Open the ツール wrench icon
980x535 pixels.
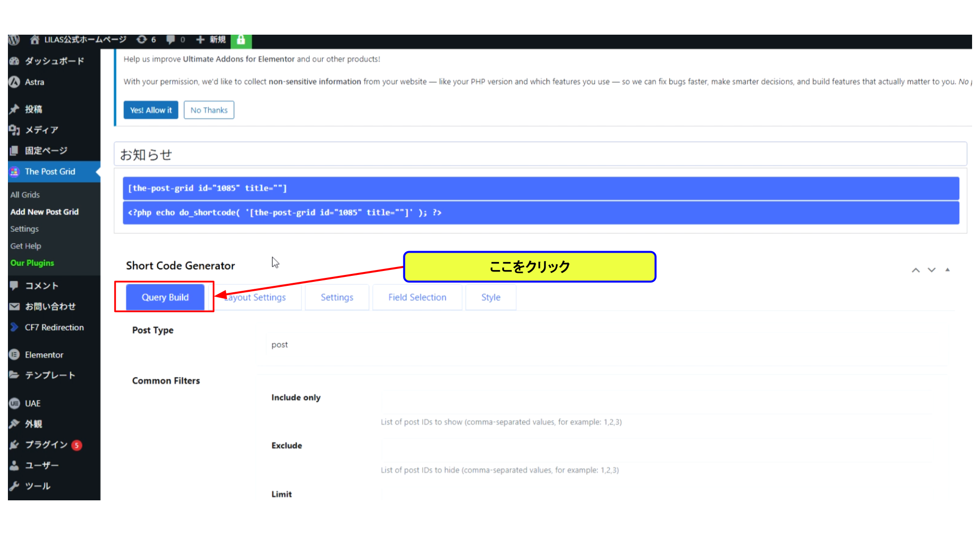click(x=14, y=486)
